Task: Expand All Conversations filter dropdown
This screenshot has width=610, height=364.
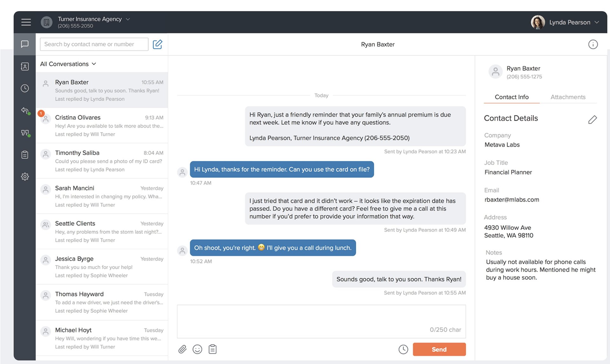Action: 68,64
